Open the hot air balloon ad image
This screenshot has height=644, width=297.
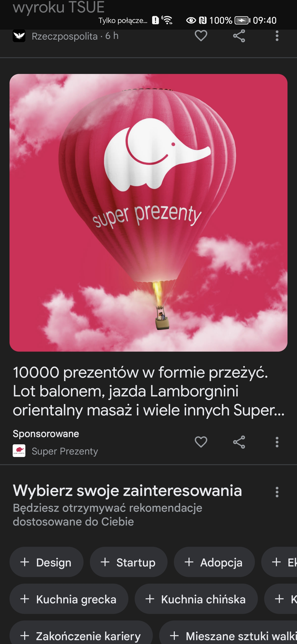148,213
